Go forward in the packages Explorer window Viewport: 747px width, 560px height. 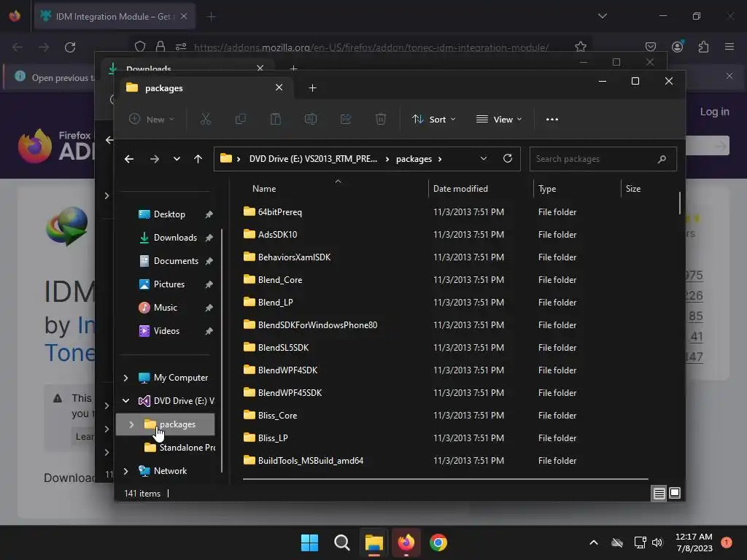click(x=155, y=159)
